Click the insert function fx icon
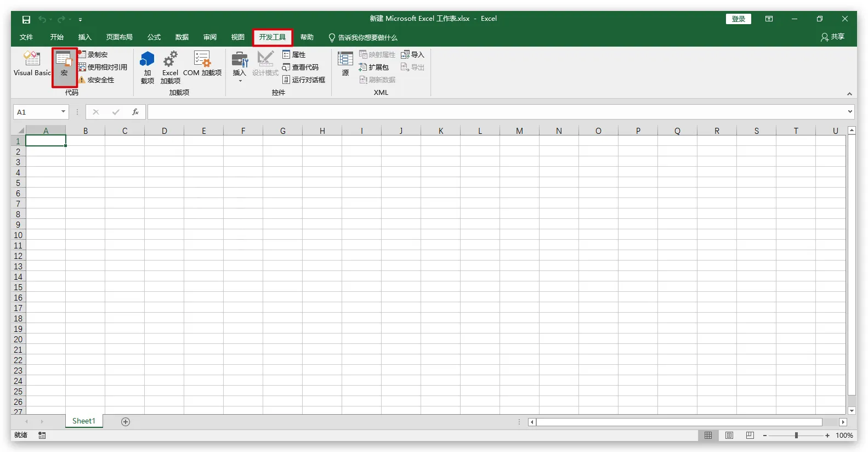868x452 pixels. click(135, 112)
